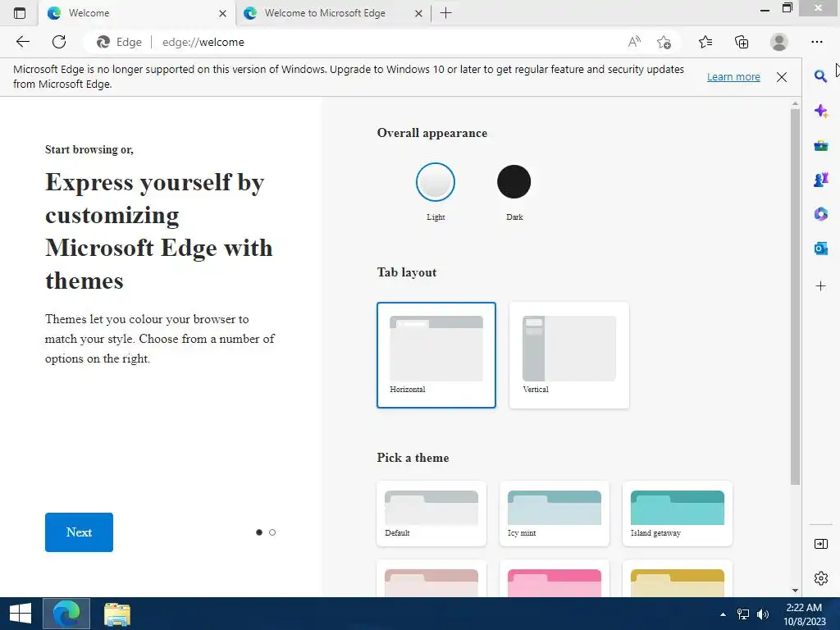840x630 pixels.
Task: Select the Light appearance option
Action: coord(436,182)
